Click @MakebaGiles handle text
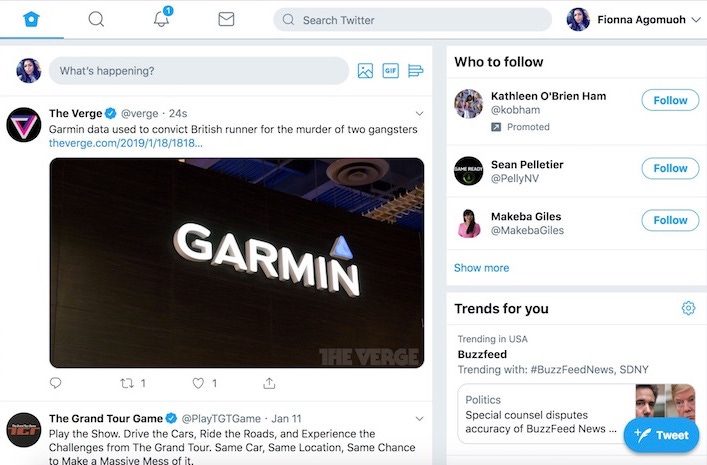The width and height of the screenshot is (707, 465). click(x=527, y=230)
